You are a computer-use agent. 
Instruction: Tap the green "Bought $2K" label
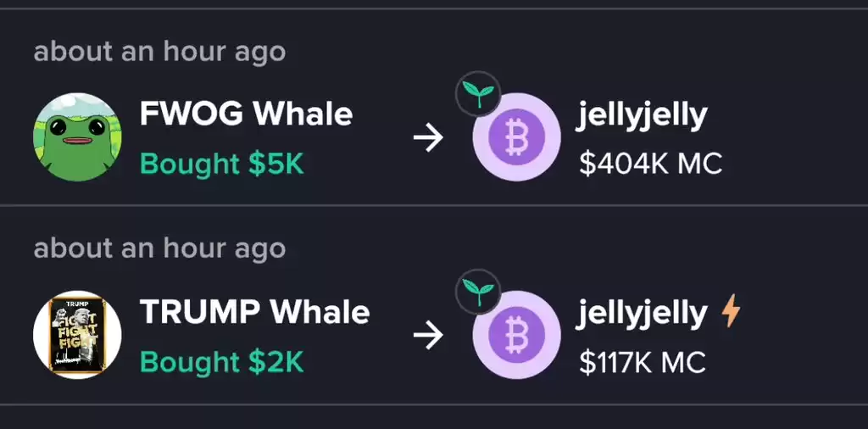(x=222, y=361)
